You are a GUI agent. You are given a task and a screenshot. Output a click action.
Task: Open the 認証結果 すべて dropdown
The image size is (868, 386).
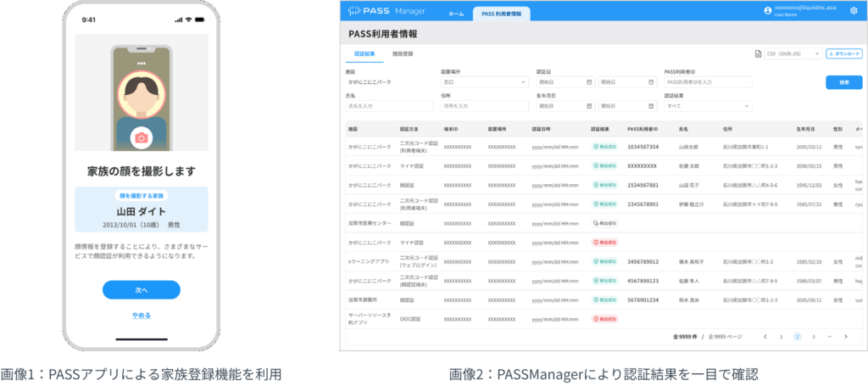[708, 105]
